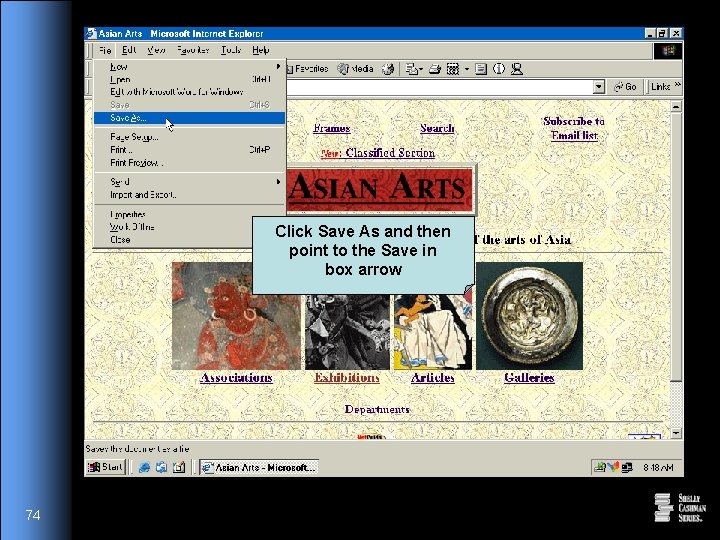Click the Show Desktop quick launch icon
Viewport: 720px width, 540px height.
coord(179,467)
